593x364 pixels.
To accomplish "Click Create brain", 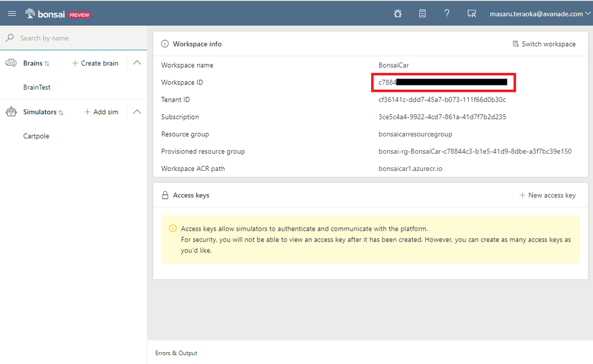I will click(x=95, y=63).
